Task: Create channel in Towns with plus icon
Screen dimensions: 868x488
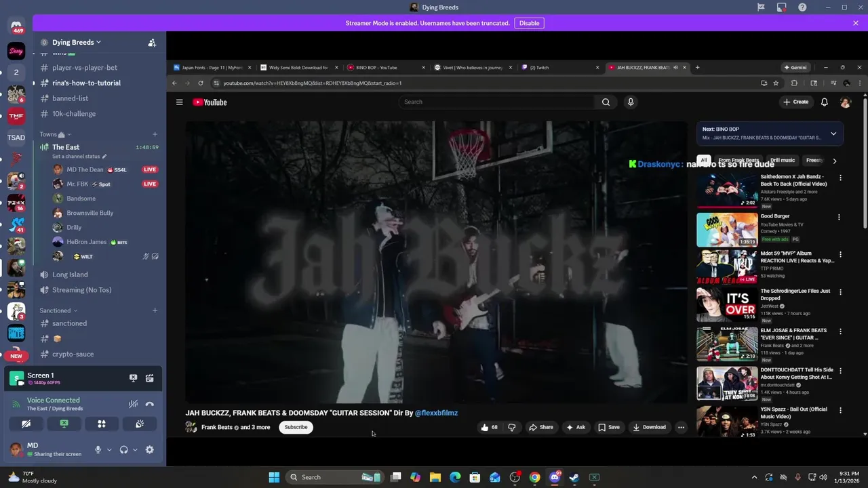Action: (x=155, y=134)
